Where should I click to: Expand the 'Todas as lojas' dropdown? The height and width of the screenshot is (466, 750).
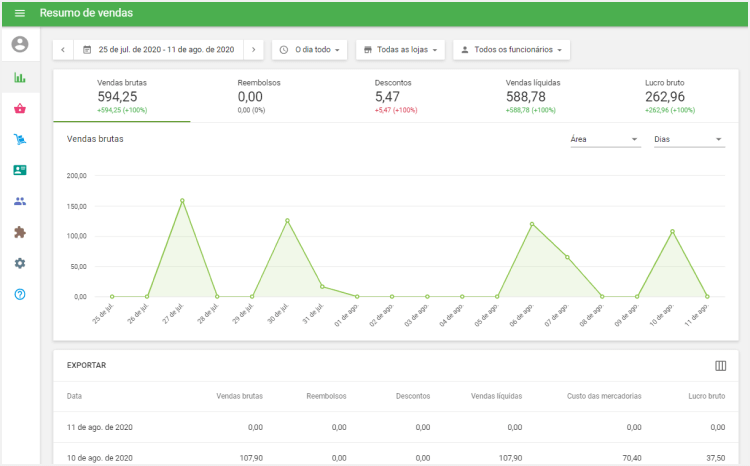400,49
